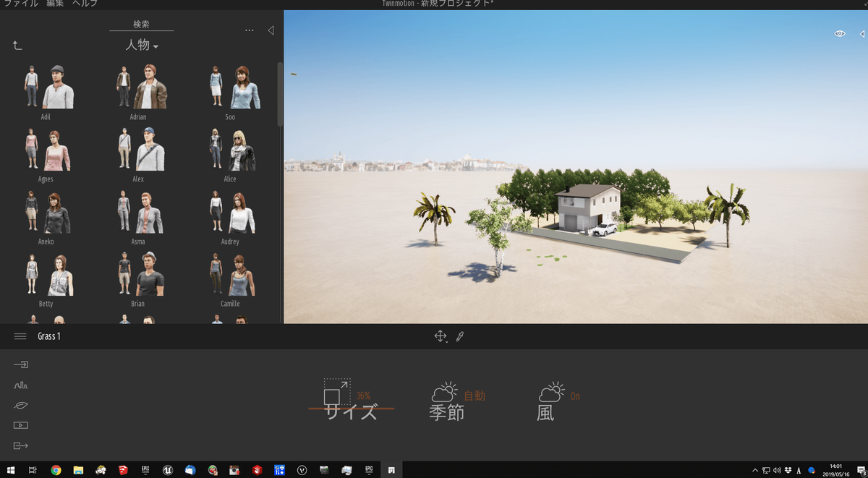868x478 pixels.
Task: Open the hamburger menu beside Grass 1
Action: tap(20, 336)
